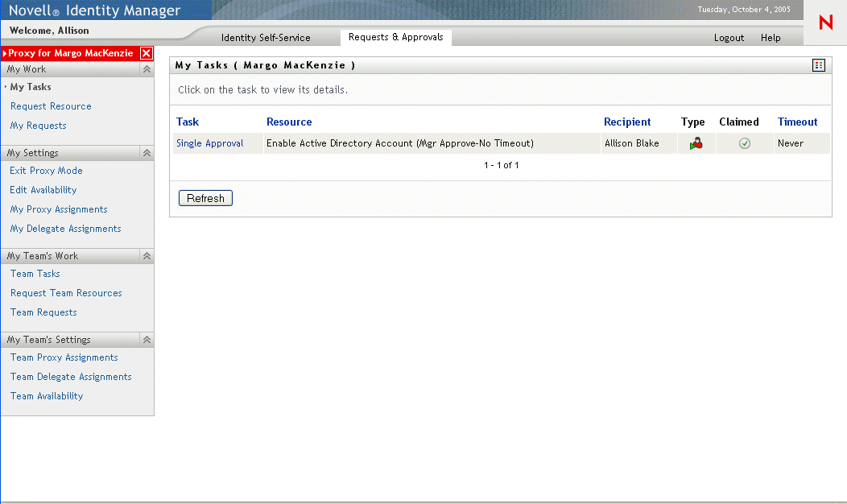Viewport: 847px width, 504px height.
Task: Click the Claimed column header
Action: click(739, 122)
